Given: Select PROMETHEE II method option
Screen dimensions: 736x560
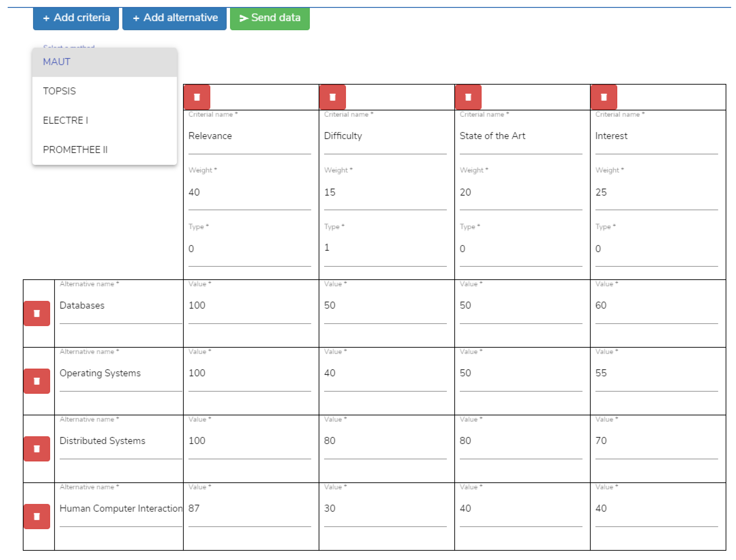Looking at the screenshot, I should [104, 150].
